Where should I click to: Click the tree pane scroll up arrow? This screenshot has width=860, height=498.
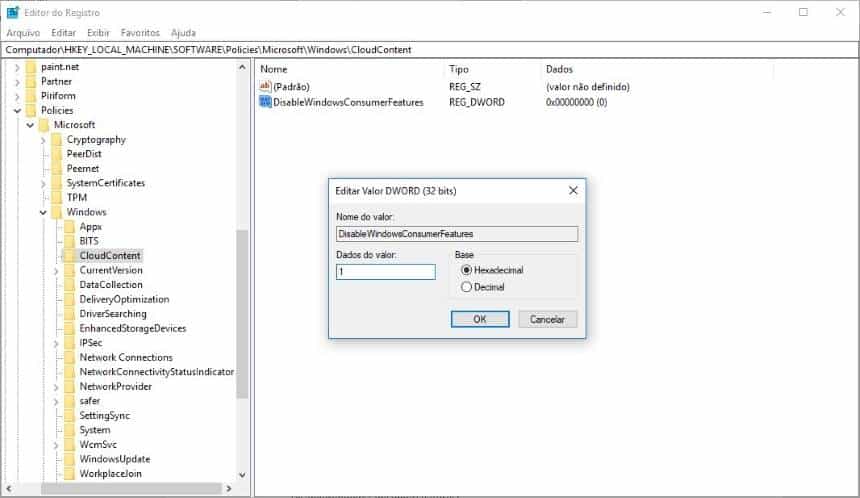click(x=242, y=67)
